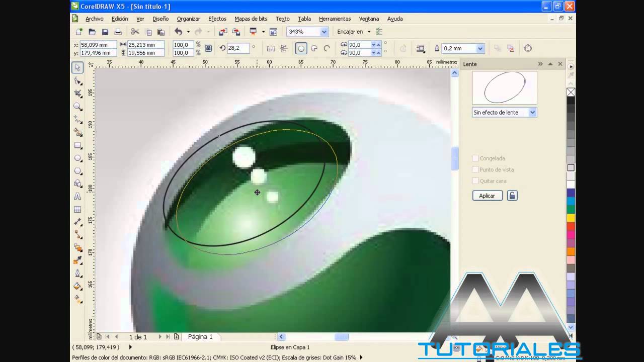This screenshot has width=644, height=362.
Task: Choose the full Ellipse shape mode
Action: [301, 48]
